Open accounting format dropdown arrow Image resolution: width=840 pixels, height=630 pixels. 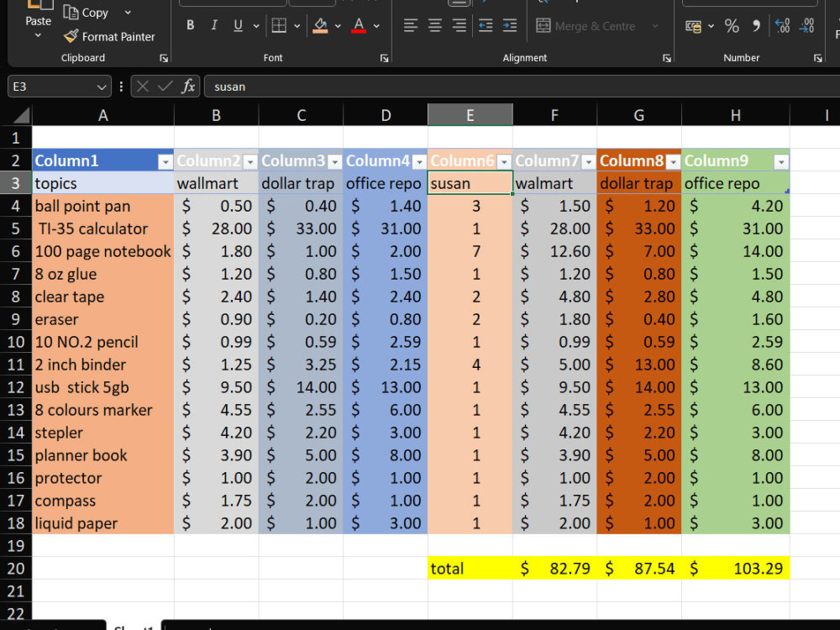(711, 26)
